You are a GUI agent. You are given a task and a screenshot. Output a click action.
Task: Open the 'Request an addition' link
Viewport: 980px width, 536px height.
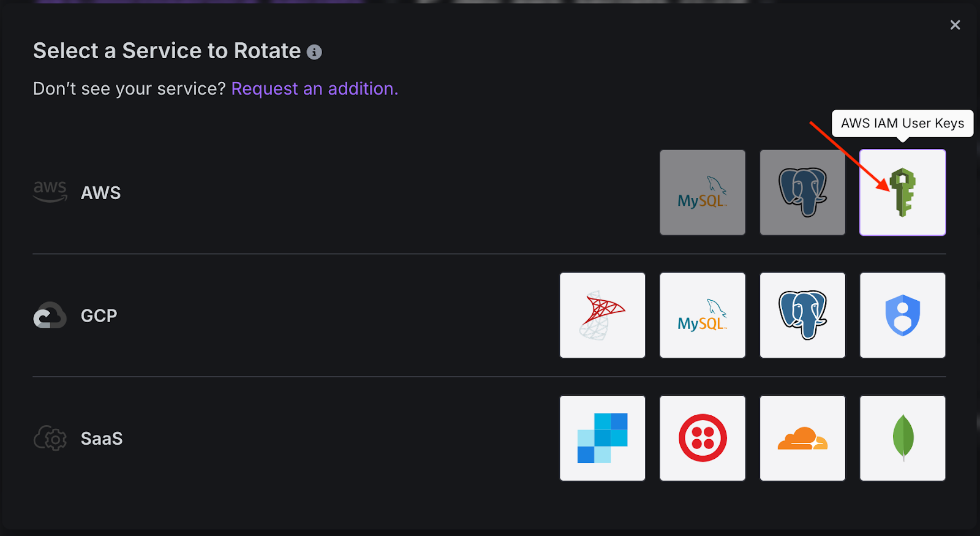click(314, 89)
